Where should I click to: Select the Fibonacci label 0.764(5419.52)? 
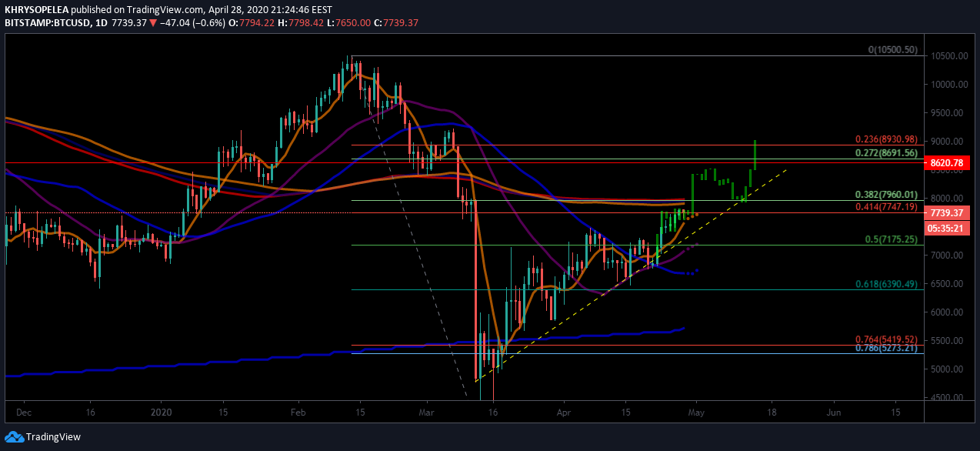click(x=886, y=339)
